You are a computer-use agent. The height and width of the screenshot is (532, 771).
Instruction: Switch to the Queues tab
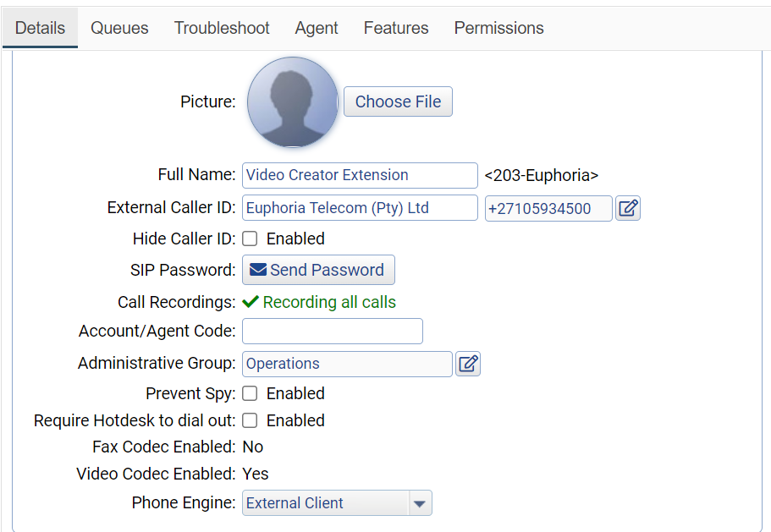click(x=119, y=28)
